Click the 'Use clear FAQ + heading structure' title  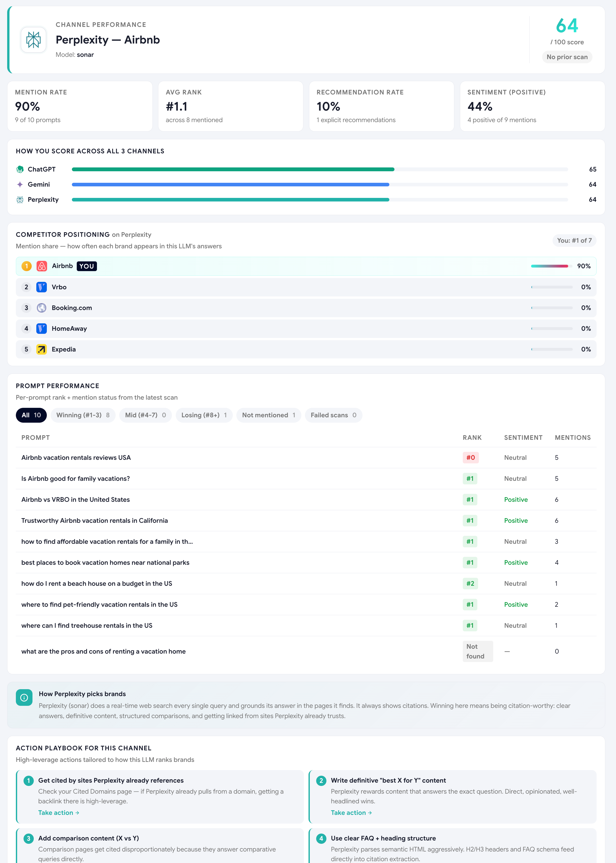point(383,838)
